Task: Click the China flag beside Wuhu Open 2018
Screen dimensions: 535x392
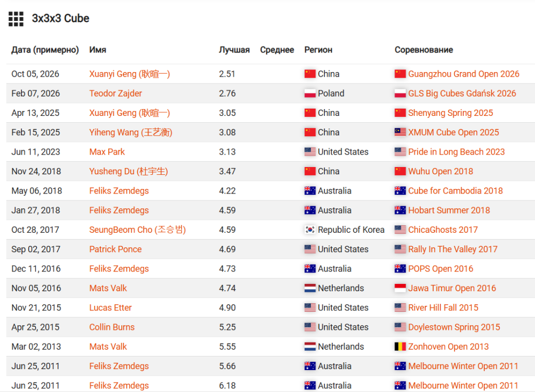Action: click(400, 171)
